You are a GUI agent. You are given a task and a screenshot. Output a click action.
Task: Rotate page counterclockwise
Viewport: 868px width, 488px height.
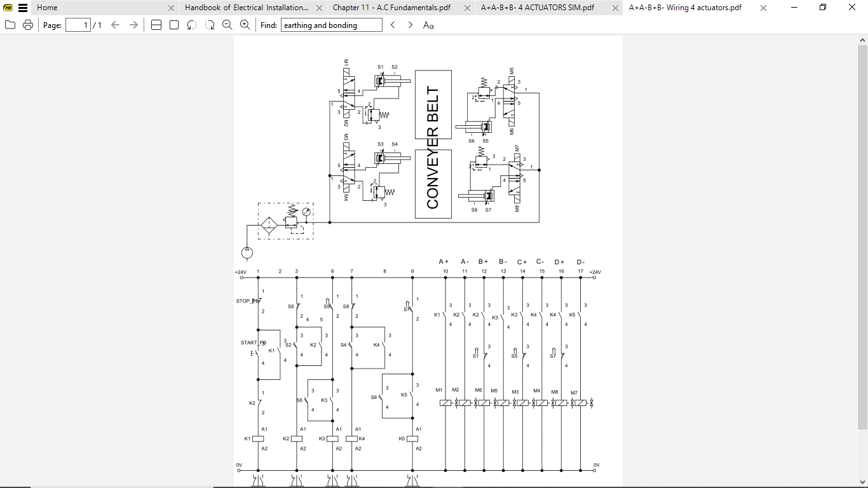coord(192,25)
